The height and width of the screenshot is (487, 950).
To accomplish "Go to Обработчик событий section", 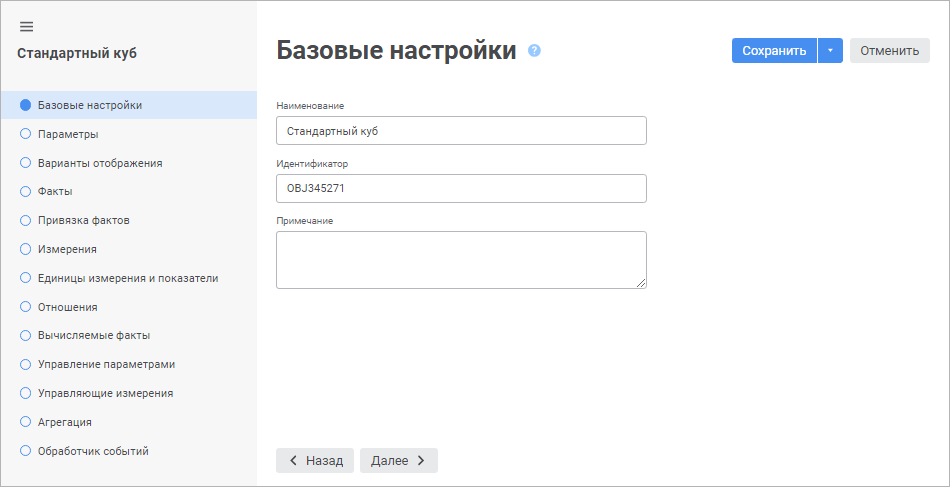I will point(93,451).
